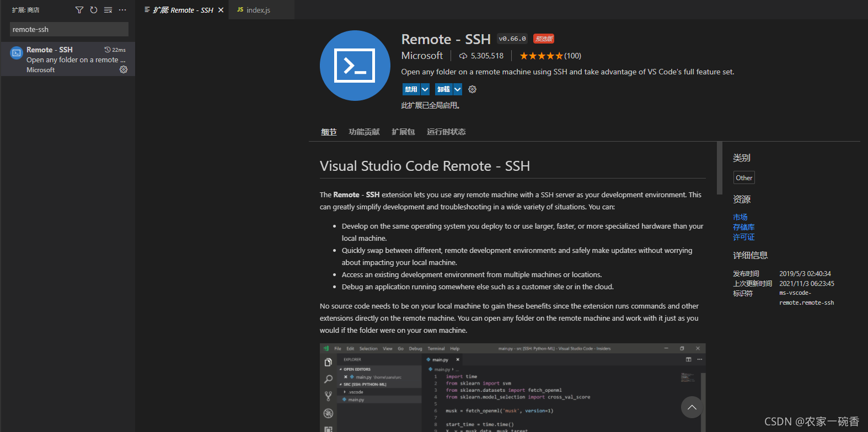Refresh the extensions list
This screenshot has width=868, height=432.
click(94, 10)
